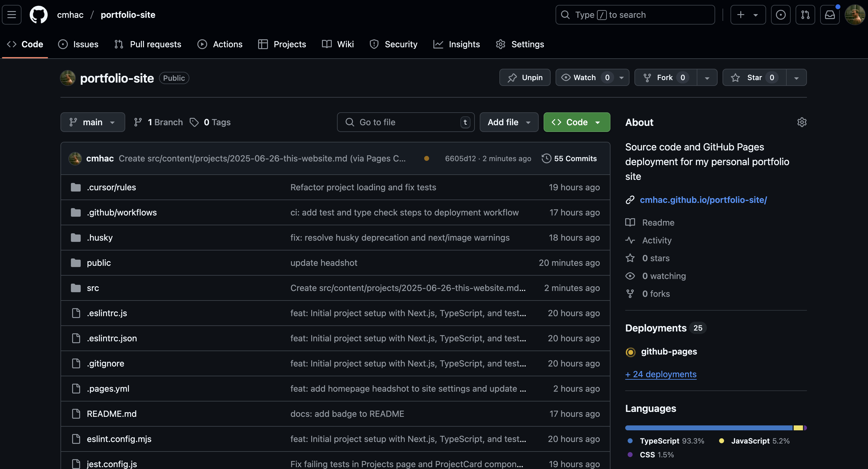Click the link icon beside site URL
This screenshot has width=868, height=469.
pyautogui.click(x=630, y=200)
